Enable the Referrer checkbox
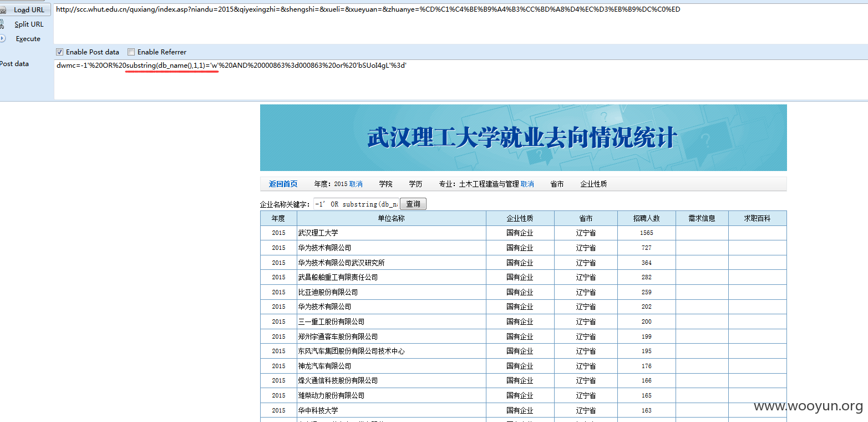Screen dimensions: 868x422 pyautogui.click(x=131, y=52)
